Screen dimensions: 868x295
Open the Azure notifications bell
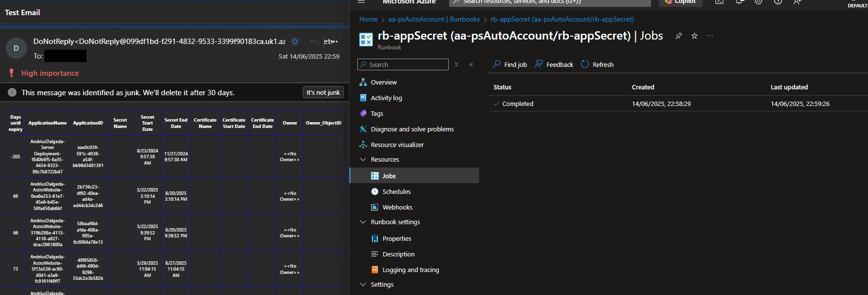(739, 2)
